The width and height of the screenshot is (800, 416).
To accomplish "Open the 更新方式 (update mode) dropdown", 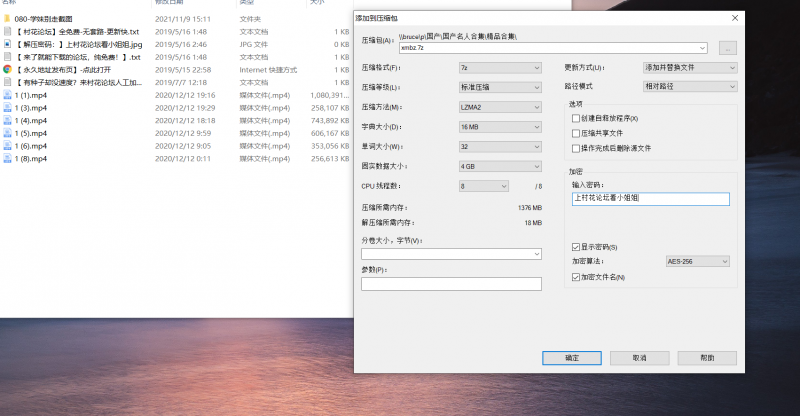I will coord(690,68).
